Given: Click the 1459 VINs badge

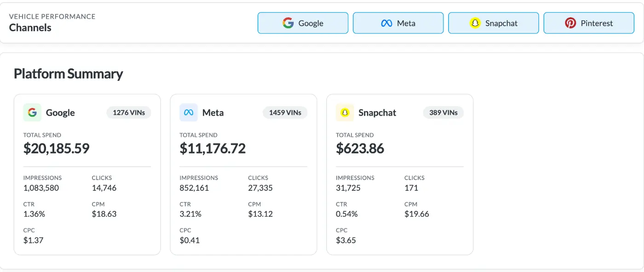Looking at the screenshot, I should pos(285,113).
